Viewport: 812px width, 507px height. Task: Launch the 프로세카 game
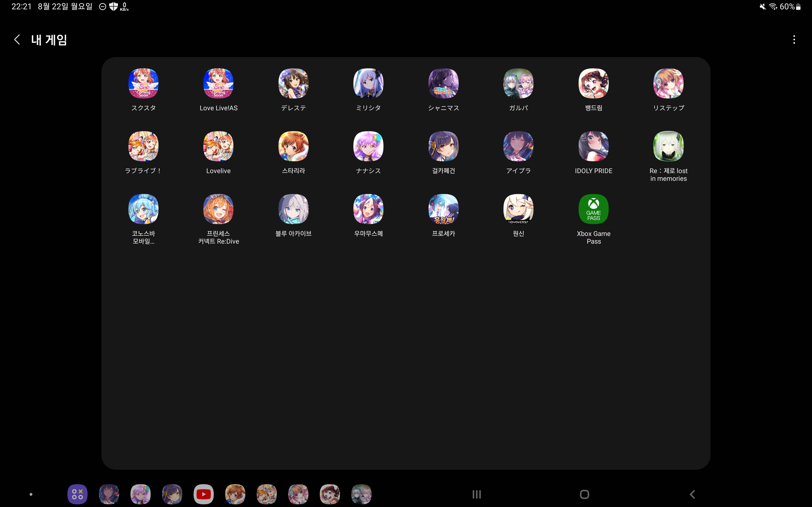pos(444,209)
